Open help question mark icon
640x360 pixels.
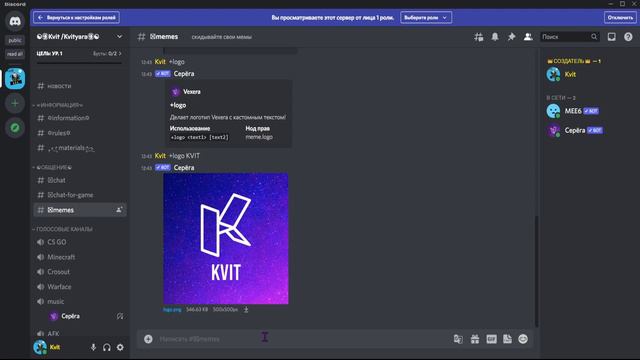coord(628,37)
